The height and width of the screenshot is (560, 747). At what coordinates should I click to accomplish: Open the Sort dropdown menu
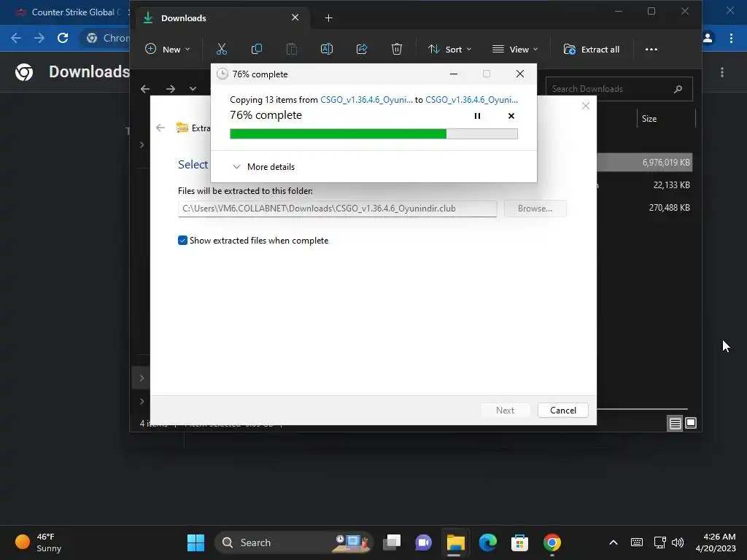[x=449, y=49]
